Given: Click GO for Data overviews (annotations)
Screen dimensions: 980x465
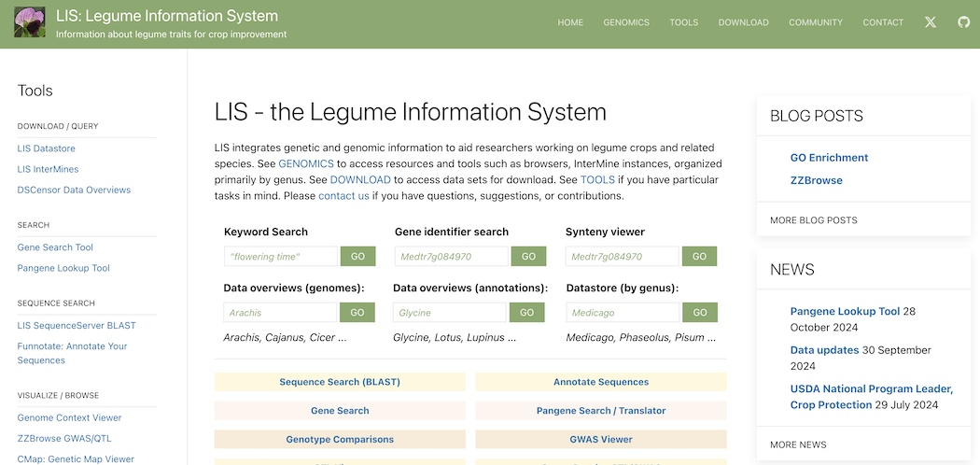Looking at the screenshot, I should pyautogui.click(x=527, y=313).
